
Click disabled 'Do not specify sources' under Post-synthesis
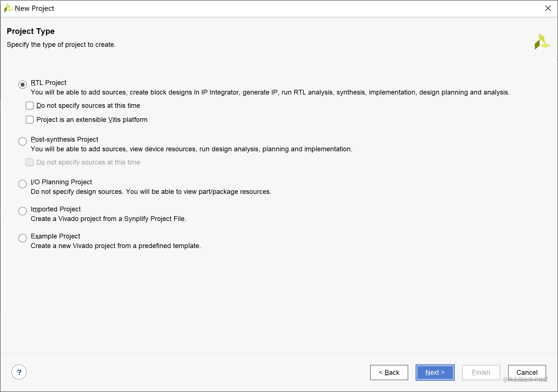[x=30, y=162]
